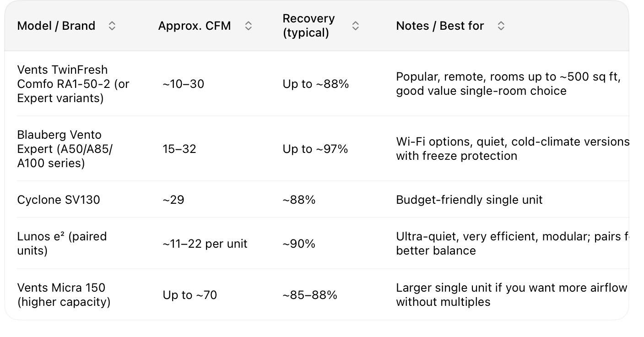Select the ~10–30 CFM value
This screenshot has width=644, height=337.
(183, 84)
